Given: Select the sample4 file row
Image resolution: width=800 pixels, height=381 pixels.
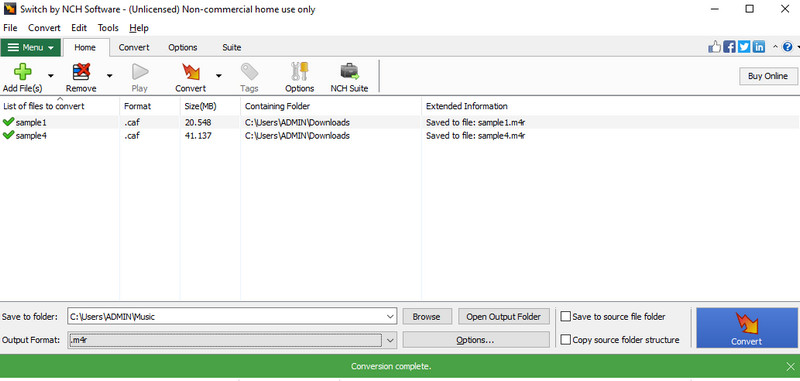Looking at the screenshot, I should tap(399, 136).
